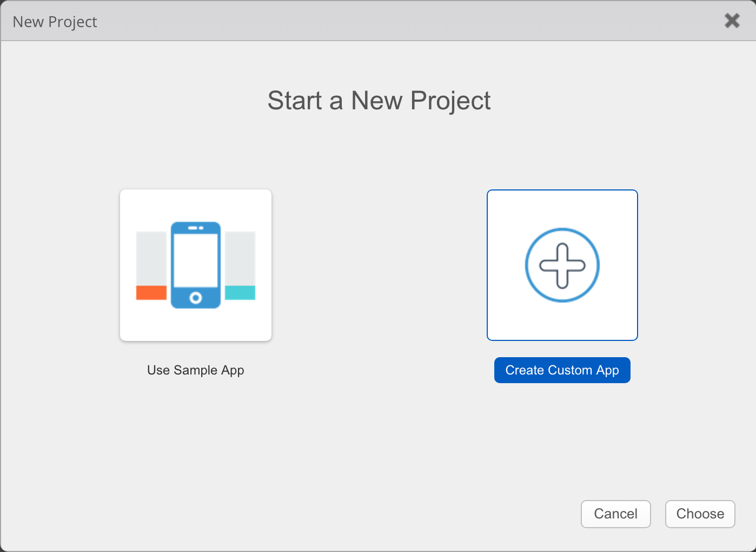Click the smartphone's round home button
756x552 pixels.
pyautogui.click(x=196, y=298)
